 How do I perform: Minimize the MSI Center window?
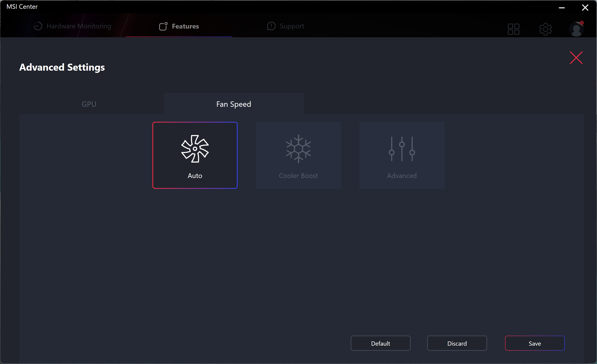[x=562, y=8]
